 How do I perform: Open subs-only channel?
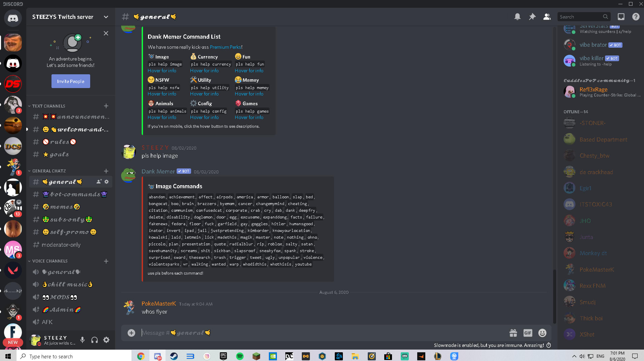(71, 219)
